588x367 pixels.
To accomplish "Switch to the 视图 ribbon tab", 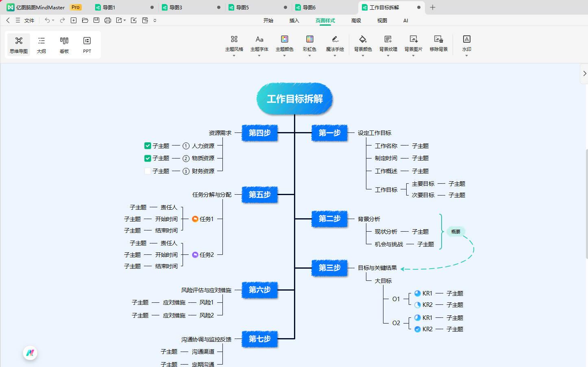I will [382, 20].
